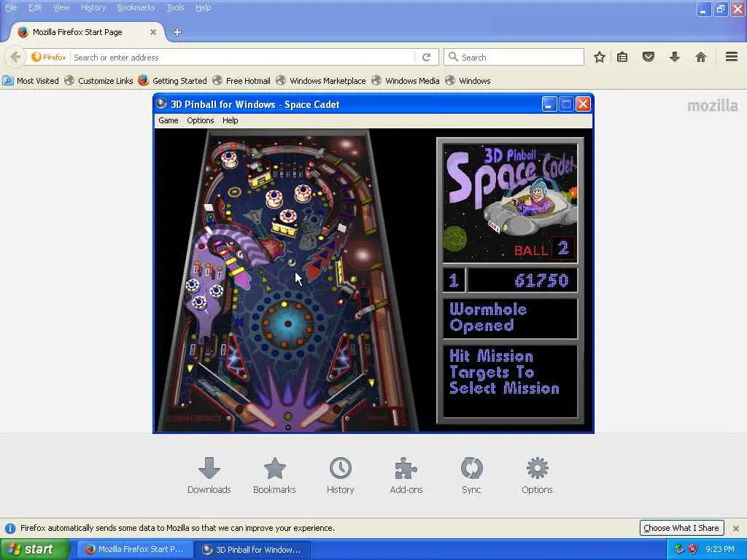Open the Firefox Help menu
Image resolution: width=747 pixels, height=560 pixels.
click(x=204, y=7)
